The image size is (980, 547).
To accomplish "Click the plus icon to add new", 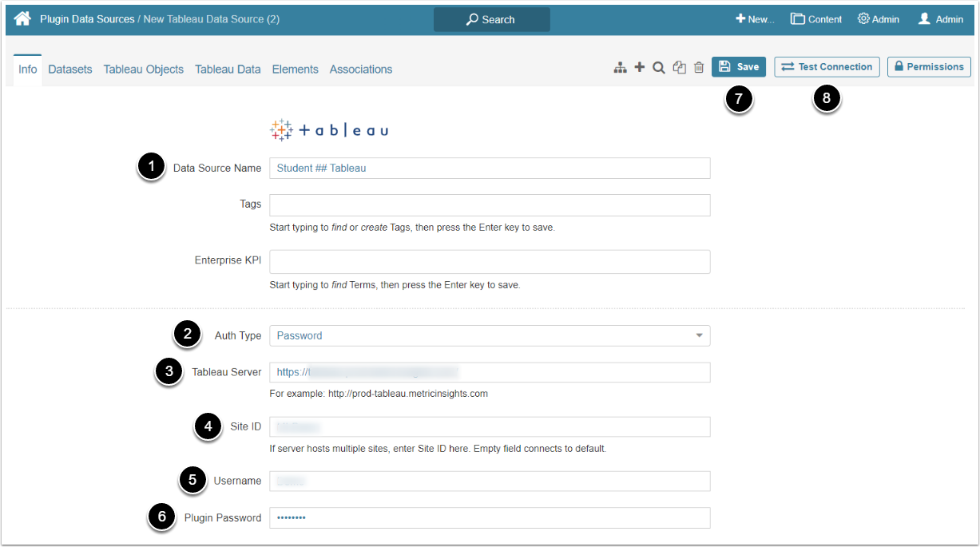I will 639,68.
